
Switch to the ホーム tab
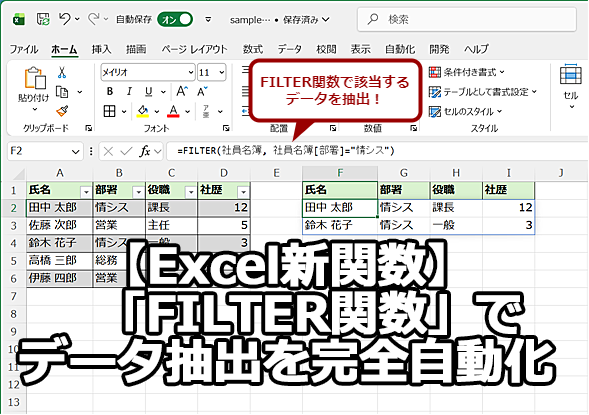point(64,49)
